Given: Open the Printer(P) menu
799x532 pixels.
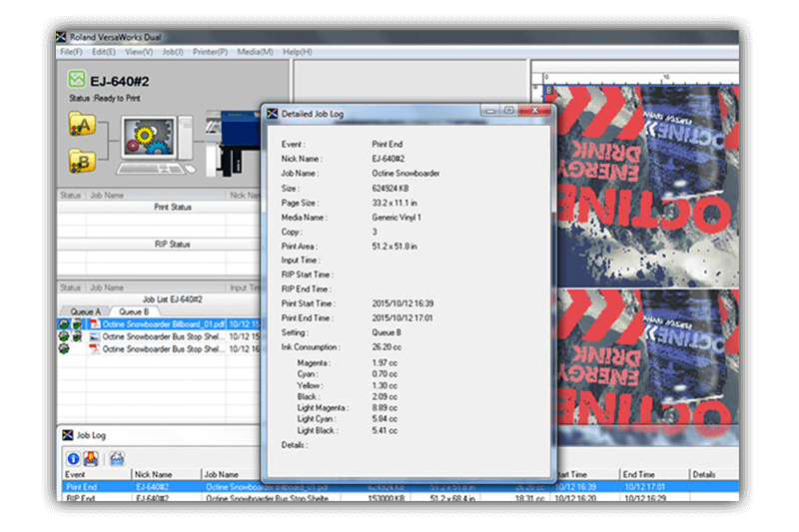Looking at the screenshot, I should click(x=209, y=51).
